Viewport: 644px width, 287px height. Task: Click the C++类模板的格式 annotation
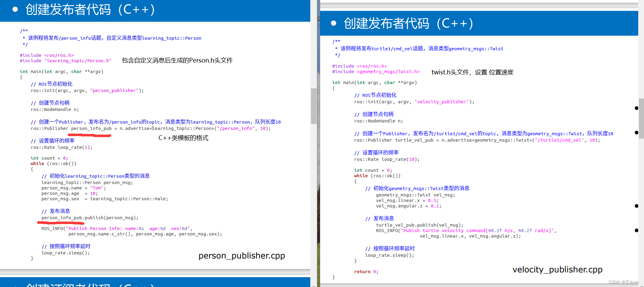coord(183,138)
